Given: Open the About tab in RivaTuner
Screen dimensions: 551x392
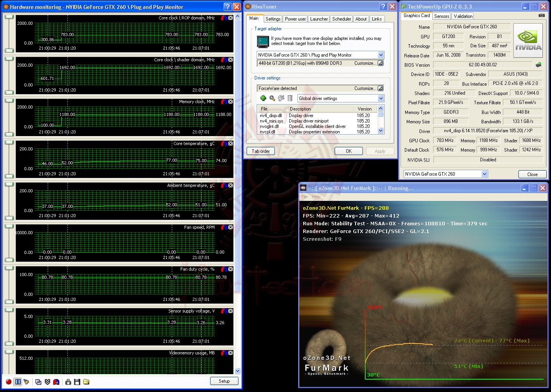Looking at the screenshot, I should [361, 19].
